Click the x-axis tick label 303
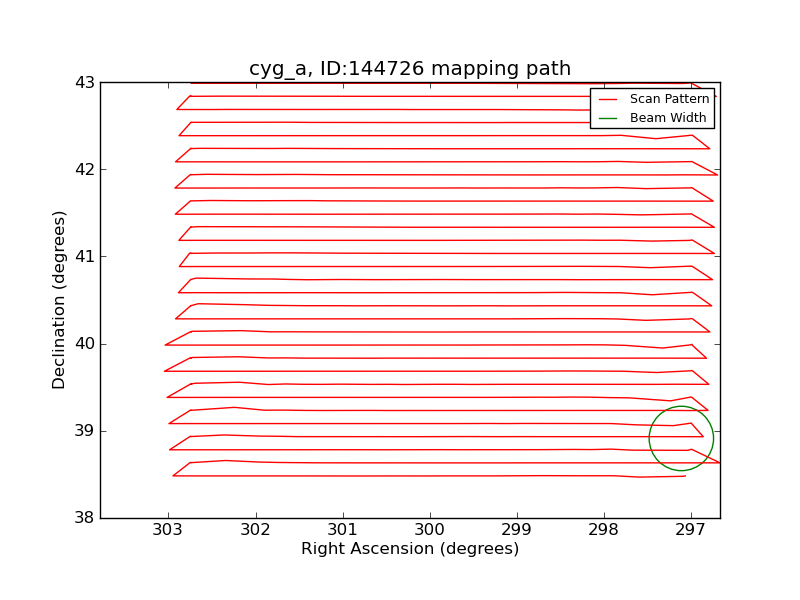 168,529
